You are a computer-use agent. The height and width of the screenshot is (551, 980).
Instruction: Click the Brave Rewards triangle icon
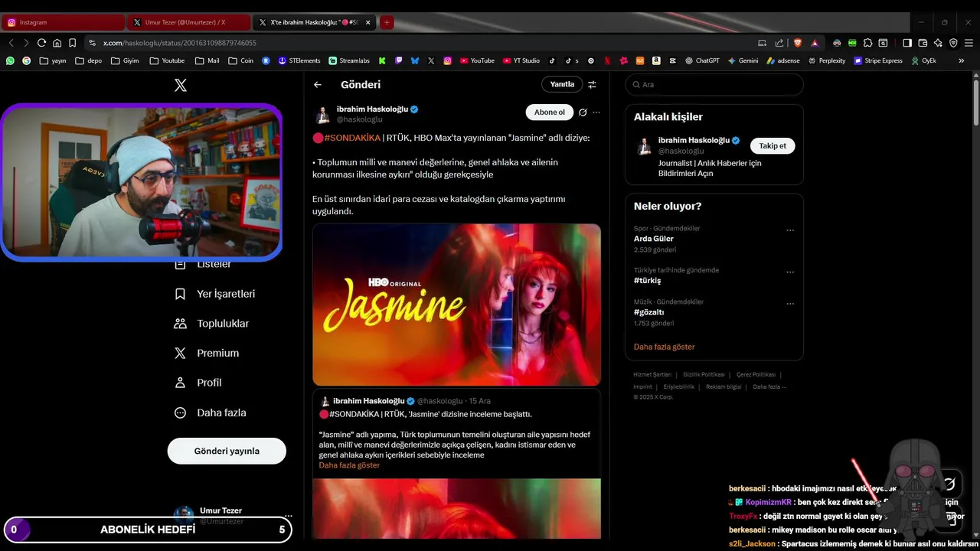tap(815, 43)
